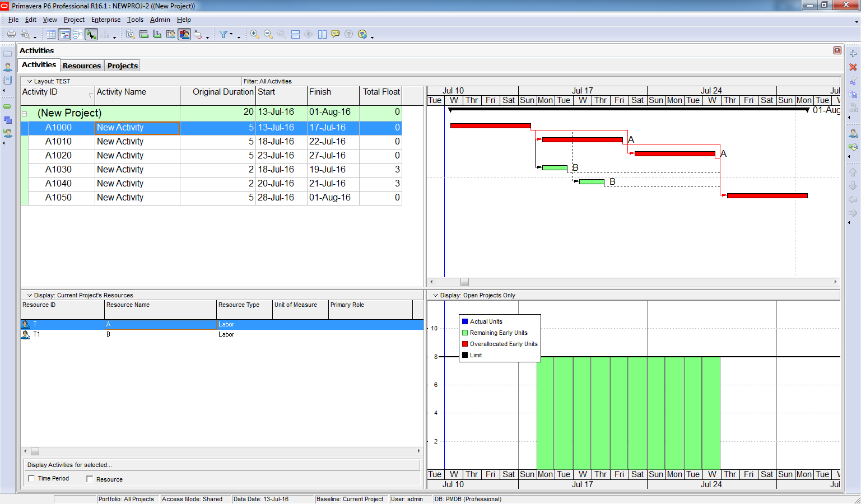
Task: Select the Zoom In magnifier on the toolbar
Action: 254,34
